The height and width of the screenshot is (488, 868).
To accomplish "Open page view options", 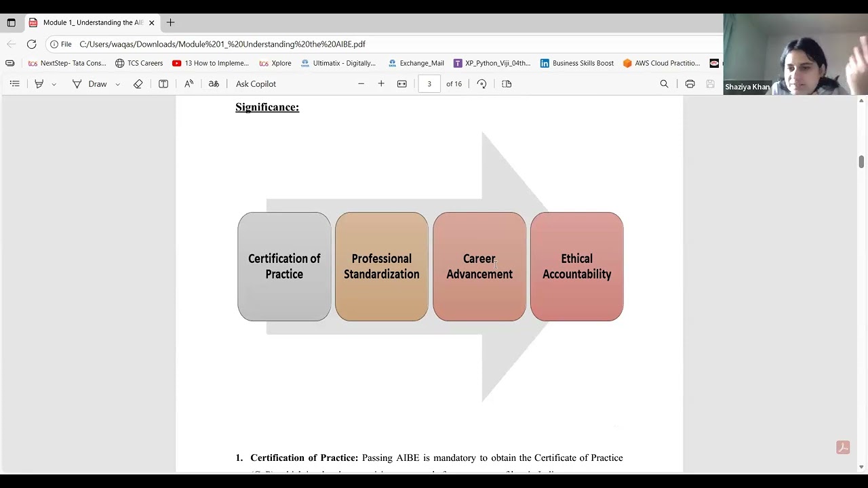I will [x=507, y=84].
